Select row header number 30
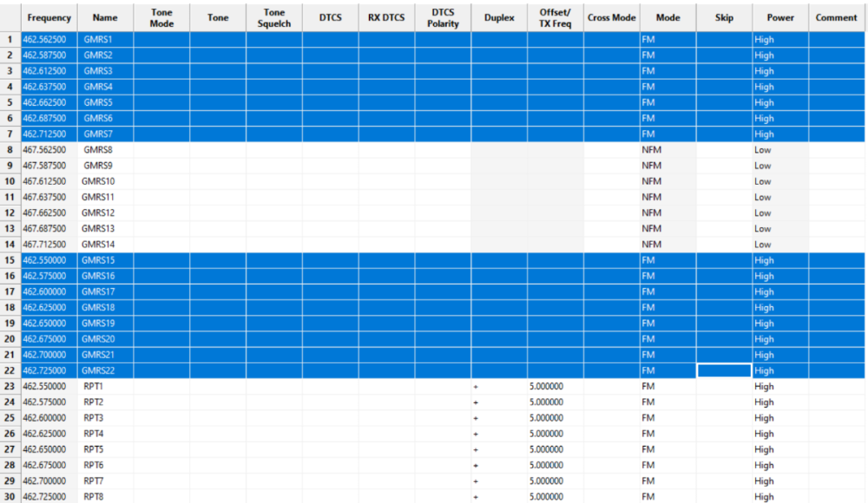The height and width of the screenshot is (503, 868). pyautogui.click(x=10, y=496)
